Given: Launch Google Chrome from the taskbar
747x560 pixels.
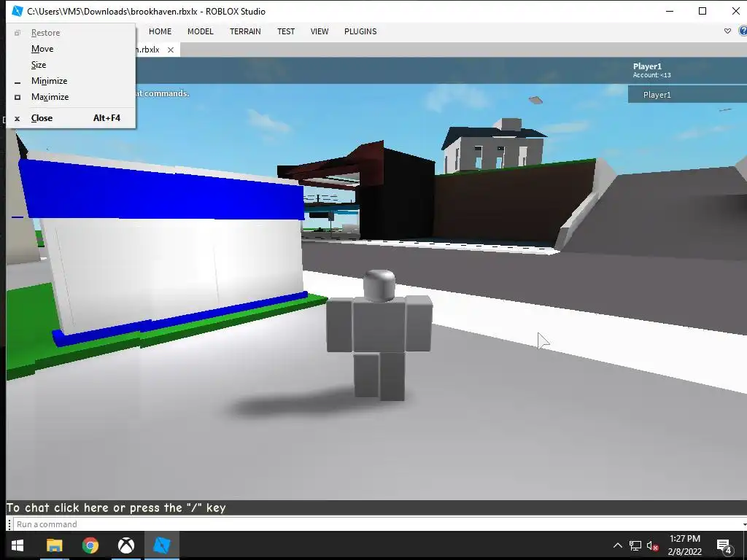Looking at the screenshot, I should click(x=90, y=545).
